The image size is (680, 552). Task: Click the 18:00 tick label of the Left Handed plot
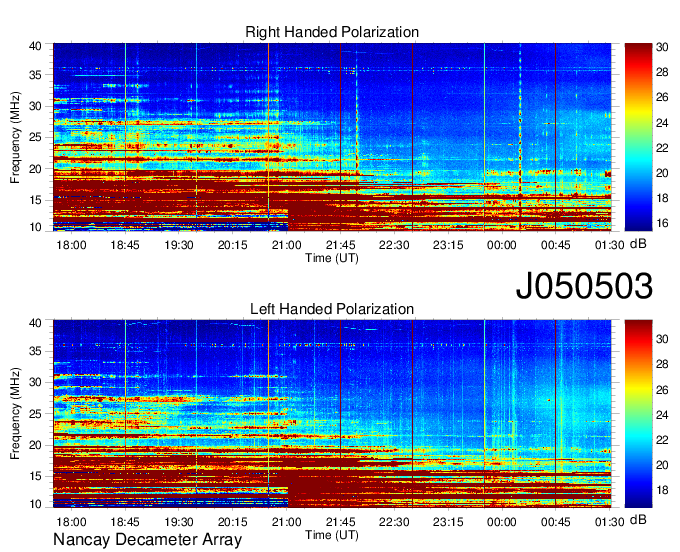coord(71,522)
